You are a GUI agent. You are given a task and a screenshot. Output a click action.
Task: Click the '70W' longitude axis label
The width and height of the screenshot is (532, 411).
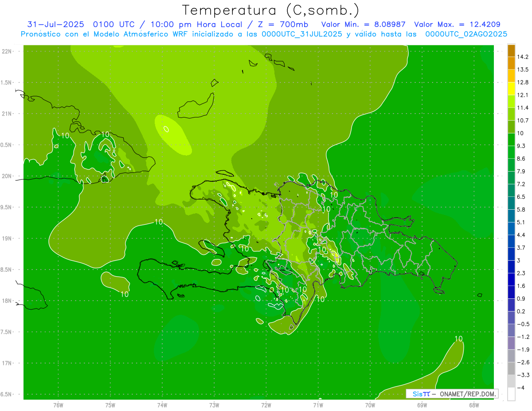(x=370, y=405)
